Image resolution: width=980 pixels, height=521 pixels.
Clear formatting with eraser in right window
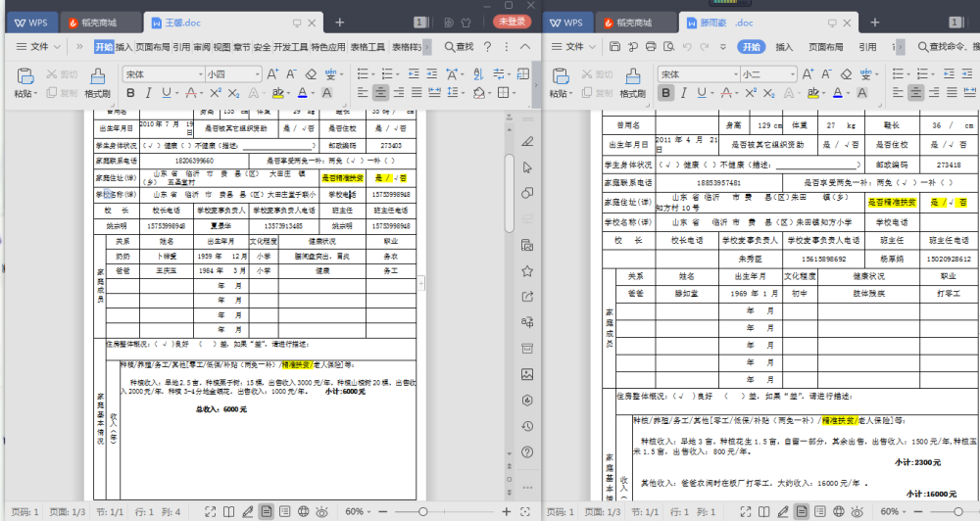[x=846, y=73]
